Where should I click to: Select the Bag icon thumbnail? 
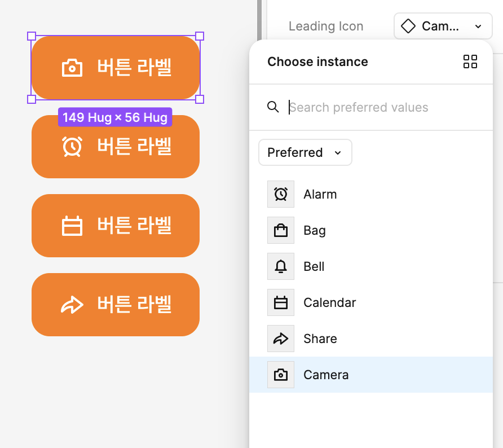point(281,230)
